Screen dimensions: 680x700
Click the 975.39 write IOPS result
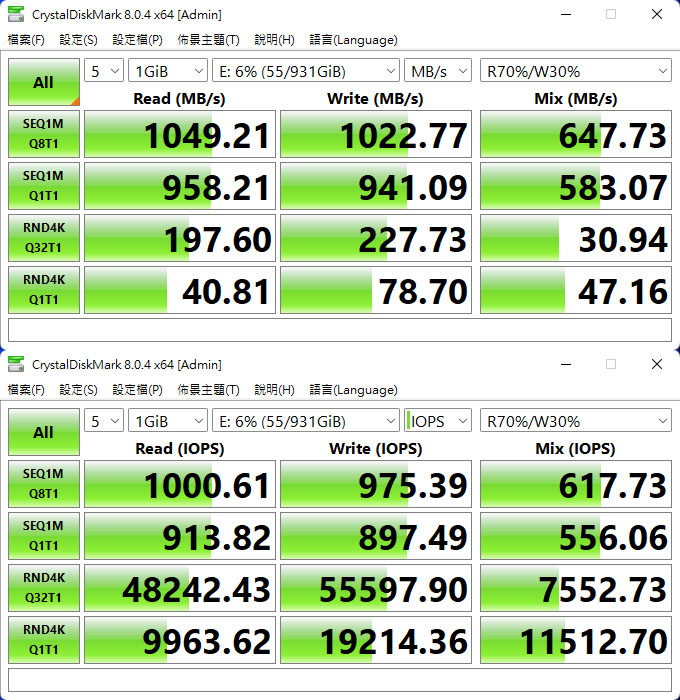coord(376,484)
